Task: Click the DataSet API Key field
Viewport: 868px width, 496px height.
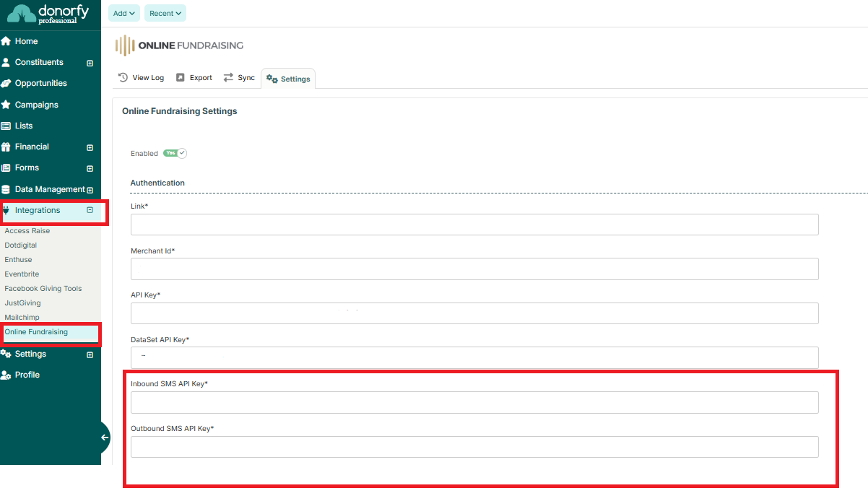Action: 474,357
